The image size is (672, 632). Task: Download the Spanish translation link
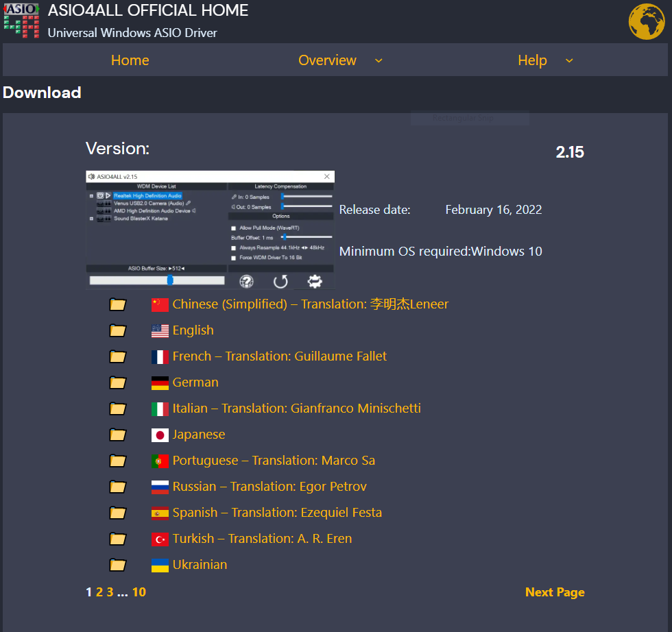pos(277,513)
